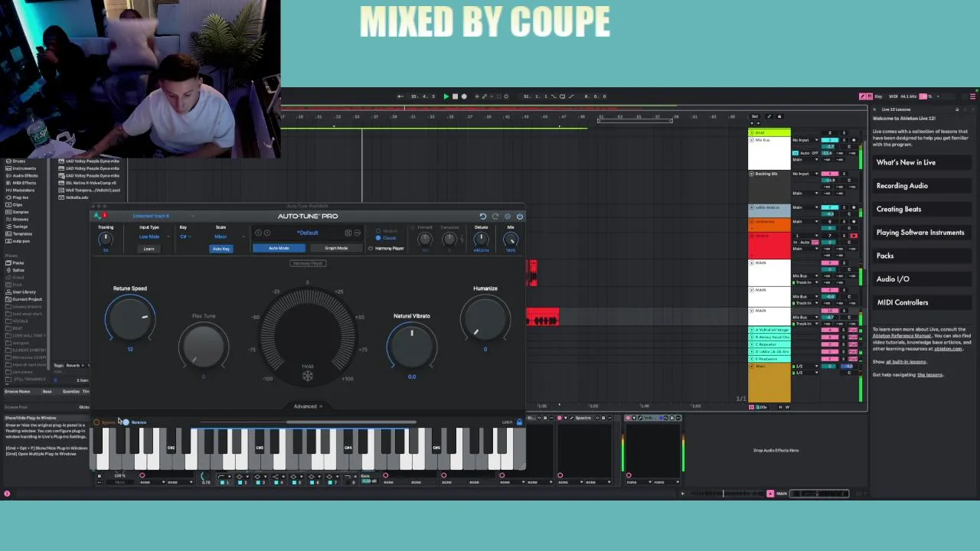The width and height of the screenshot is (980, 551).
Task: Open the Default preset name dropdown
Action: click(308, 233)
